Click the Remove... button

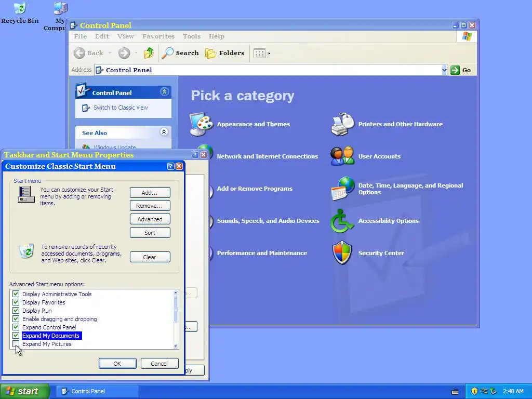(x=150, y=206)
